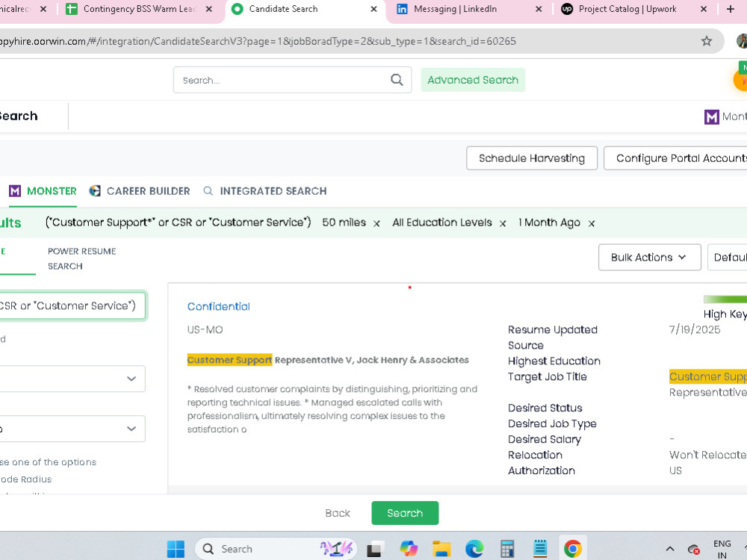Click the Schedule Harvesting button

point(532,158)
